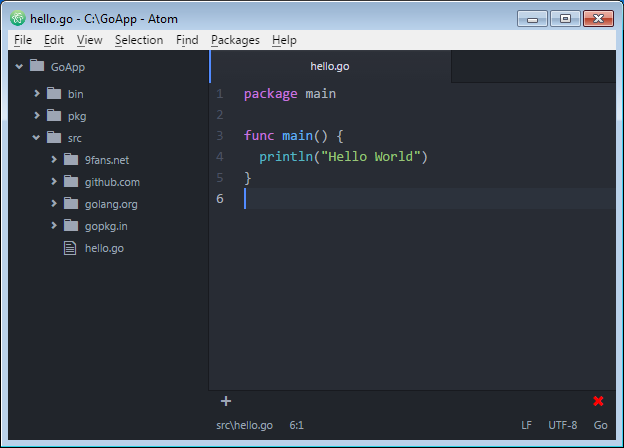Screen dimensions: 624x448
Task: Collapse the src folder chevron
Action: point(36,137)
